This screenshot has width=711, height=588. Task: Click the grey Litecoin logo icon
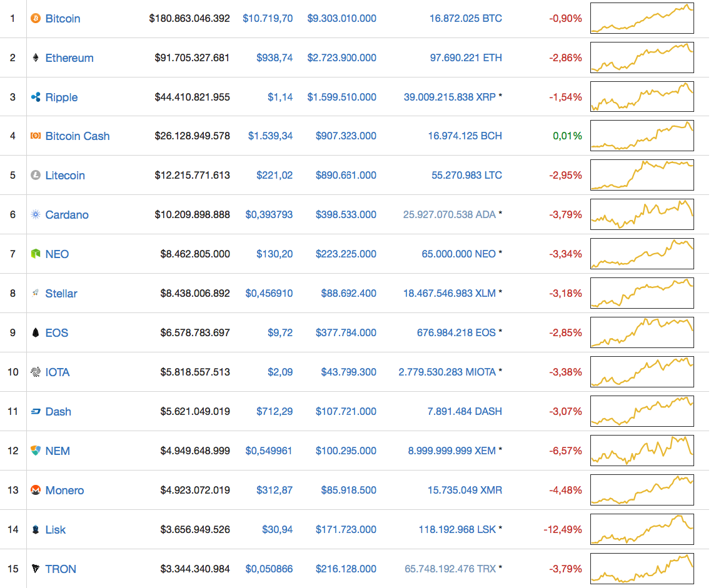(36, 175)
